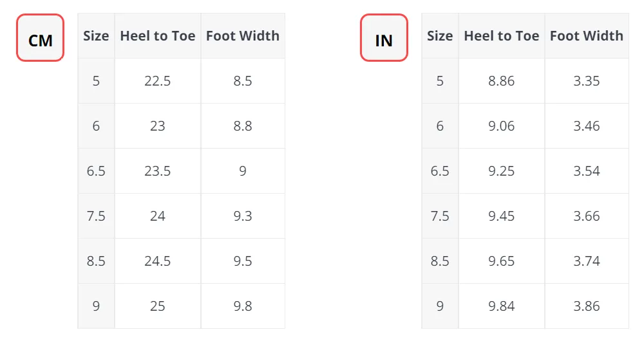Click the 22.5 heel to toe cell
The height and width of the screenshot is (341, 644).
point(158,81)
